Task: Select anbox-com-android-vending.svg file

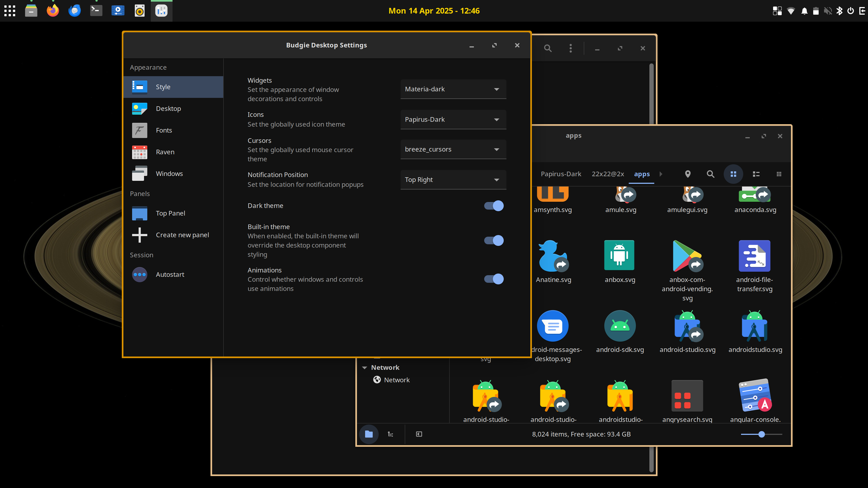Action: [x=687, y=271]
